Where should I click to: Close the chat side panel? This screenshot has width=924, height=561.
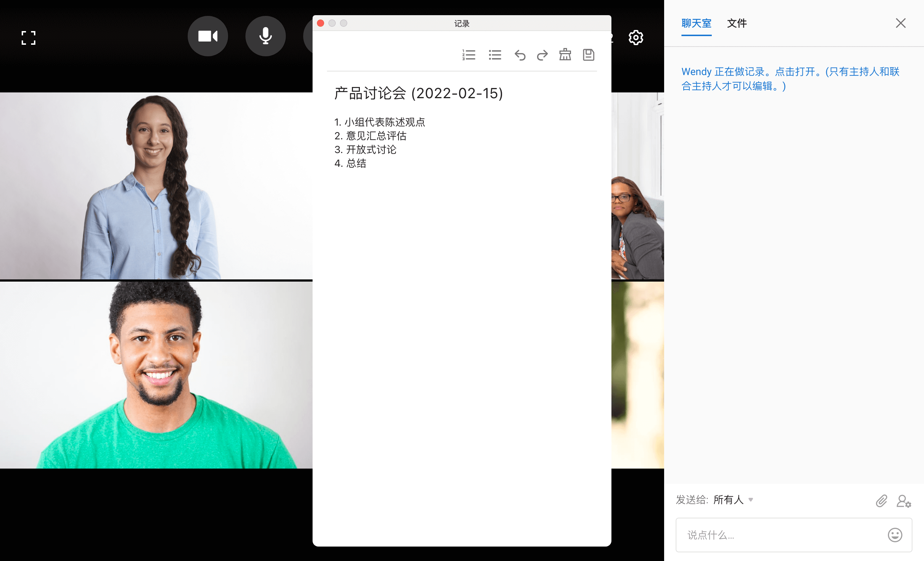pos(901,23)
